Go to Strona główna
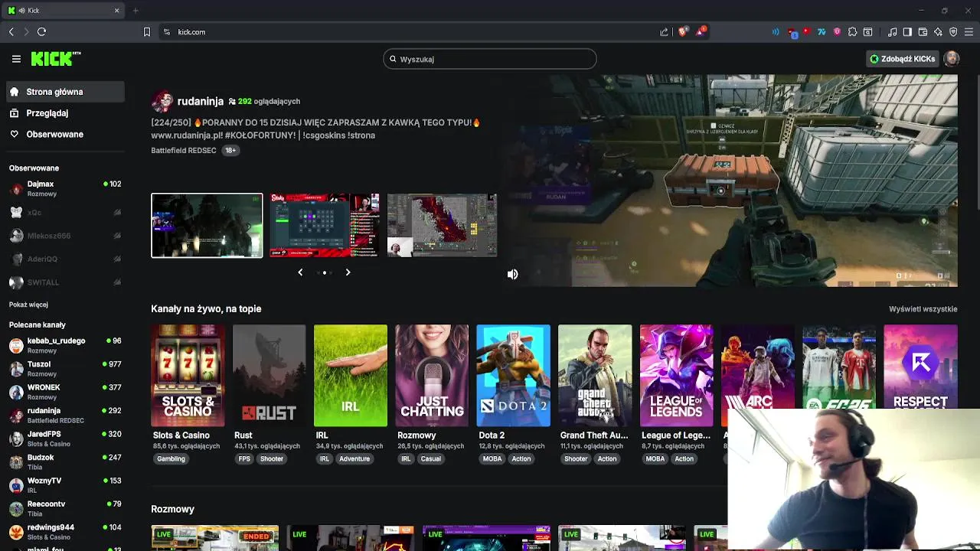The image size is (980, 551). [64, 92]
